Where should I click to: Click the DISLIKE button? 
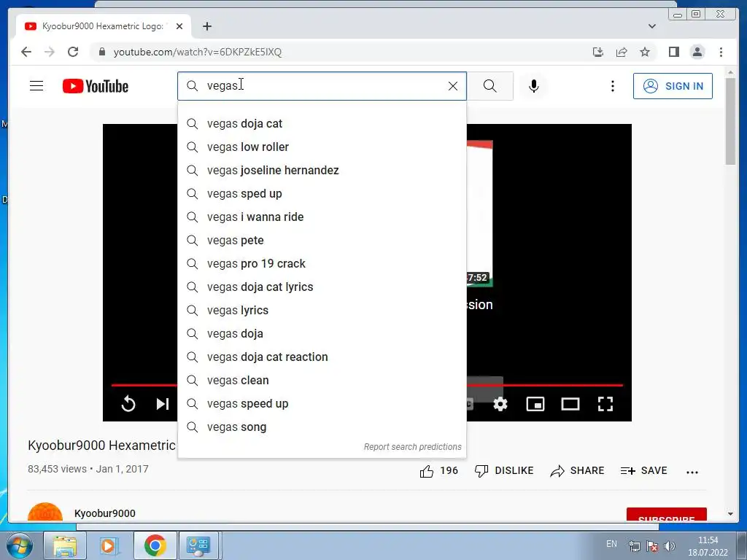(504, 471)
